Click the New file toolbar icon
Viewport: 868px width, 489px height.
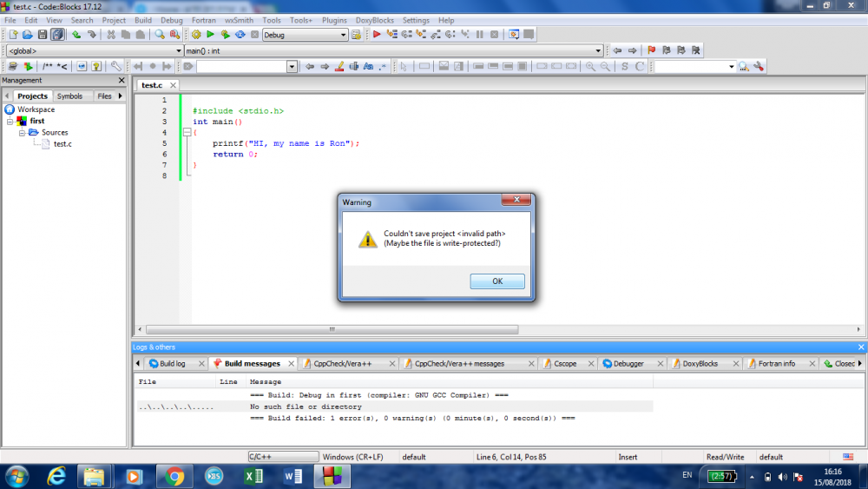tap(13, 35)
